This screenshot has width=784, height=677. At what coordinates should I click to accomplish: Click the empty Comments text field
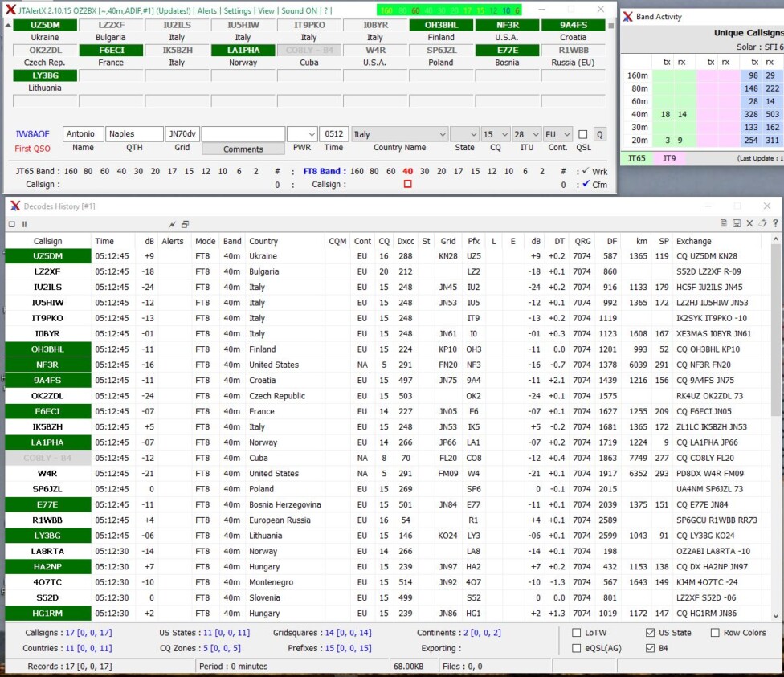point(243,134)
